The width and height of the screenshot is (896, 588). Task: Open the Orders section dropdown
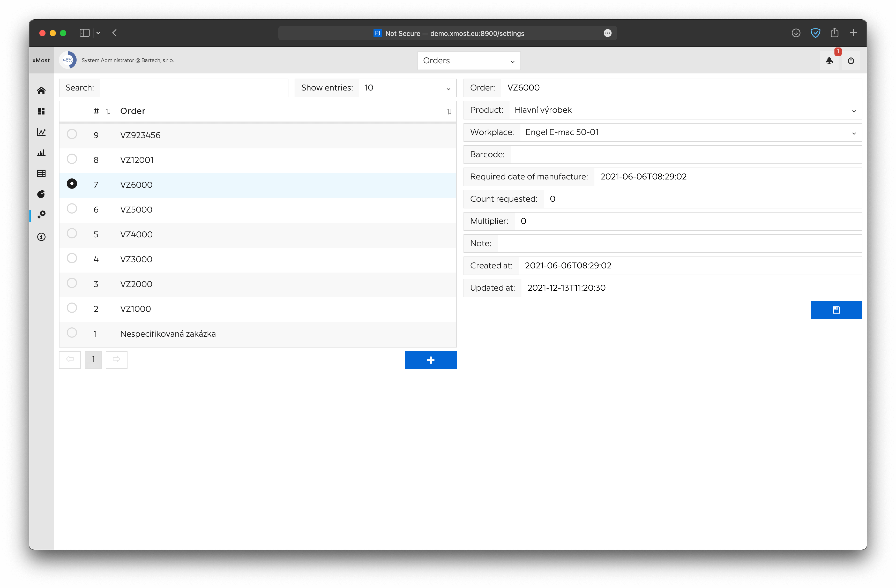tap(469, 61)
